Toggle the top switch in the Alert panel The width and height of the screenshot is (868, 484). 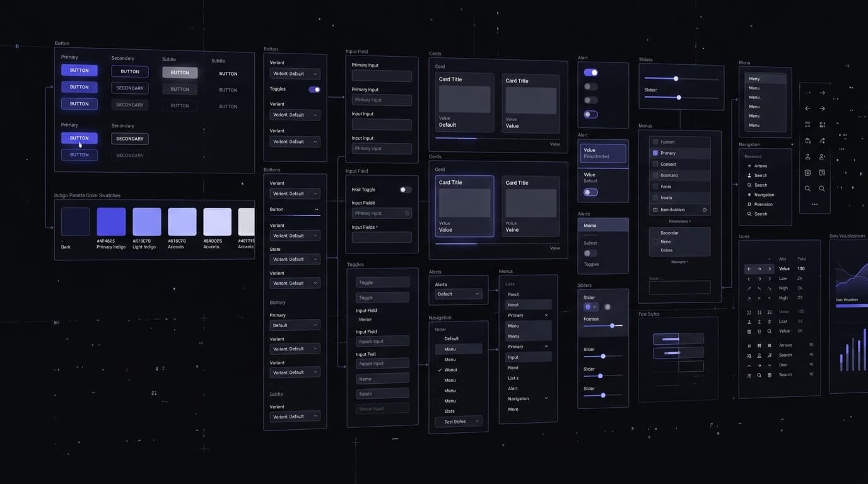pyautogui.click(x=590, y=72)
